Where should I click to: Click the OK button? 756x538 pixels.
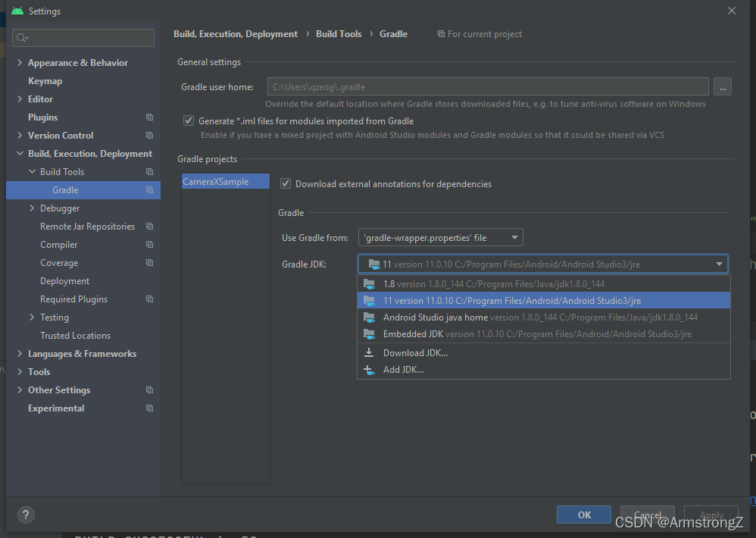pyautogui.click(x=583, y=514)
